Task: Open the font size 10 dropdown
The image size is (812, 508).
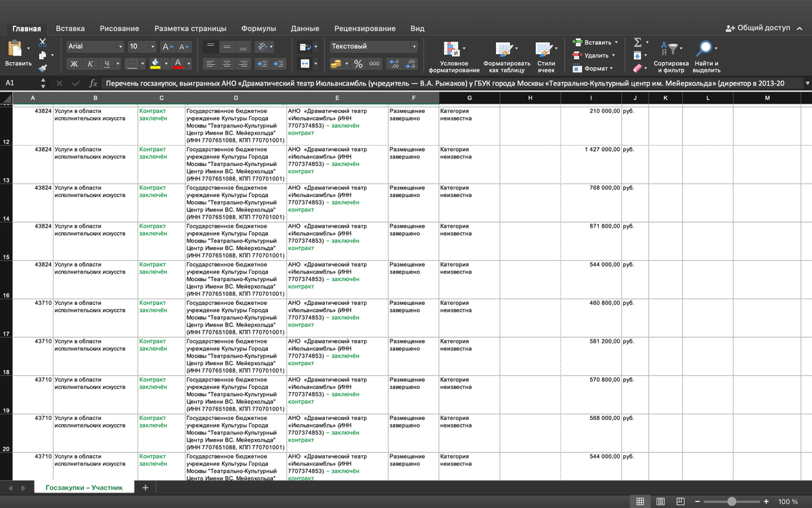Action: pos(152,47)
